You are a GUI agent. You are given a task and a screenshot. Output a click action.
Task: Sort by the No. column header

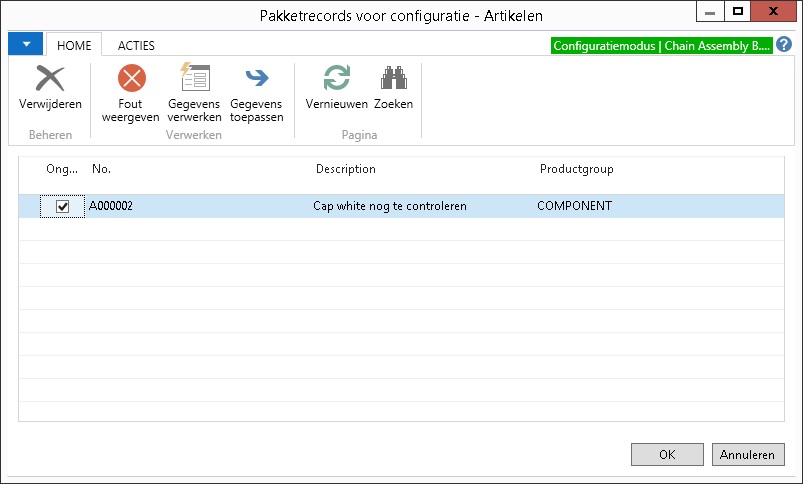[x=101, y=169]
